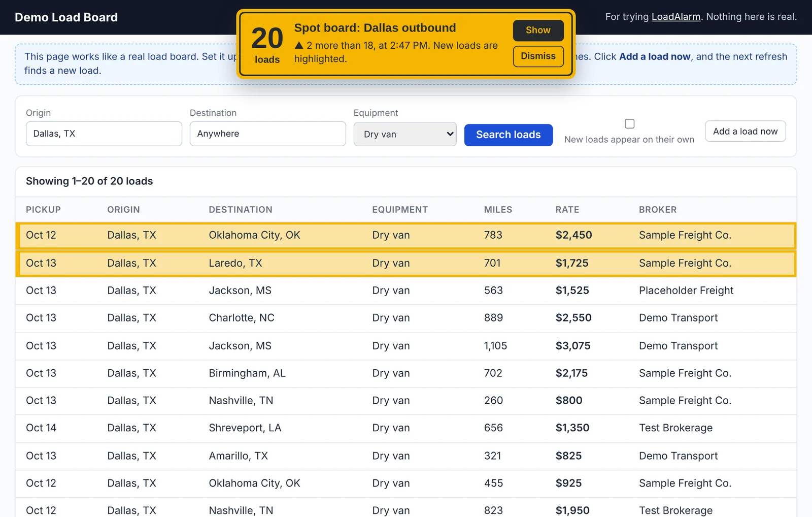Click Add a load now button
Image resolution: width=812 pixels, height=517 pixels.
point(745,131)
